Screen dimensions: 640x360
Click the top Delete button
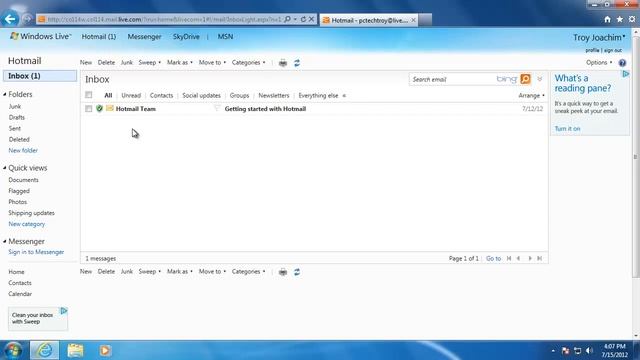tap(106, 62)
